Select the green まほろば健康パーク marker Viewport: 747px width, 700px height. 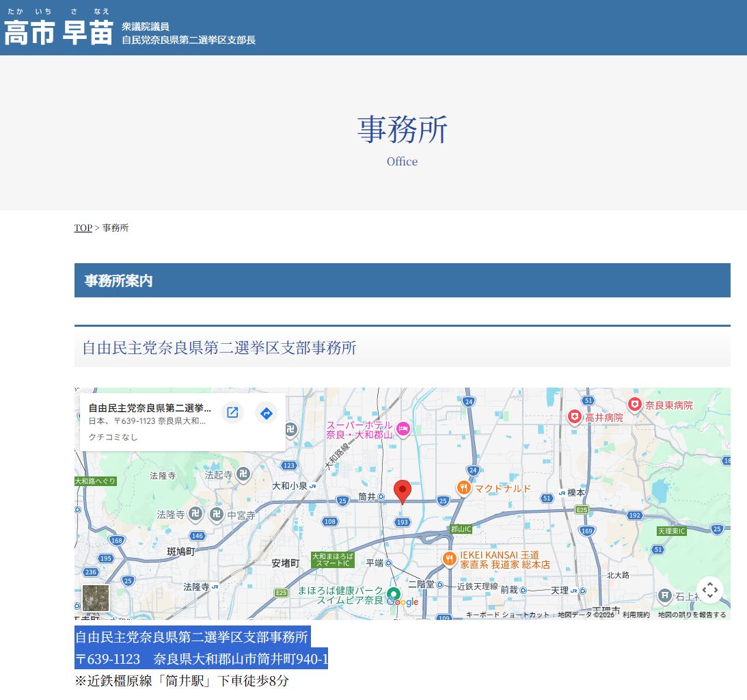tap(393, 593)
